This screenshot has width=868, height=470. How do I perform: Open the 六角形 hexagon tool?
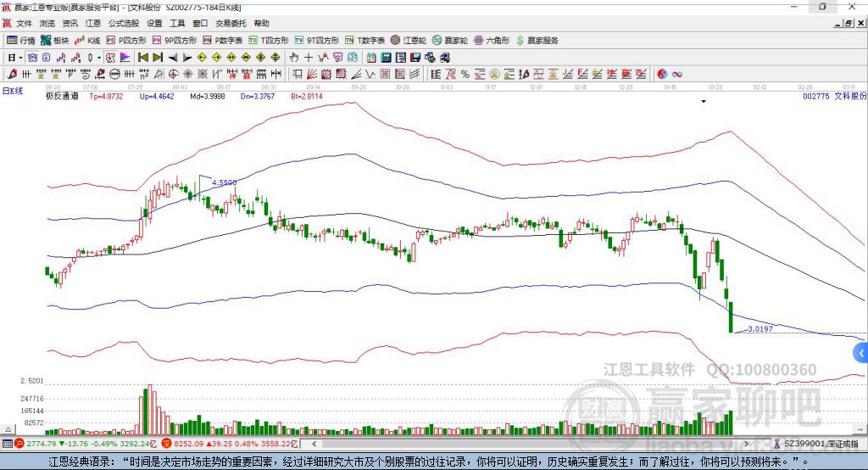point(492,41)
